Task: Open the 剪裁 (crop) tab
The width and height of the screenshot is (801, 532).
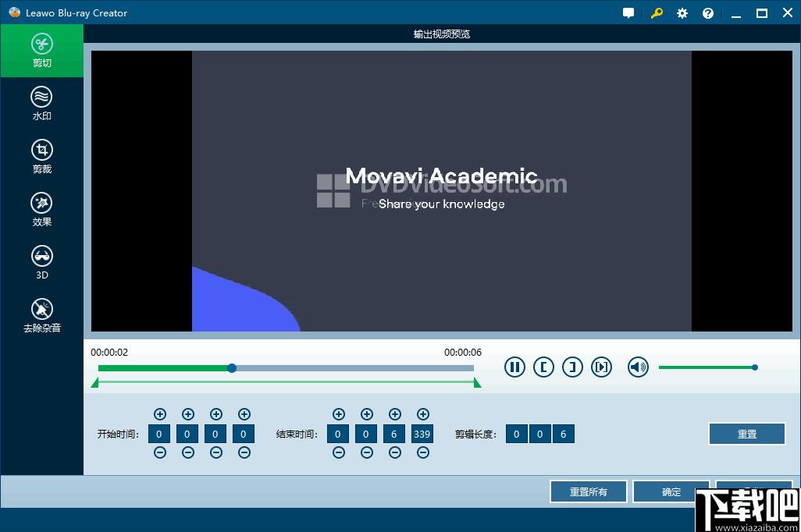Action: coord(42,157)
